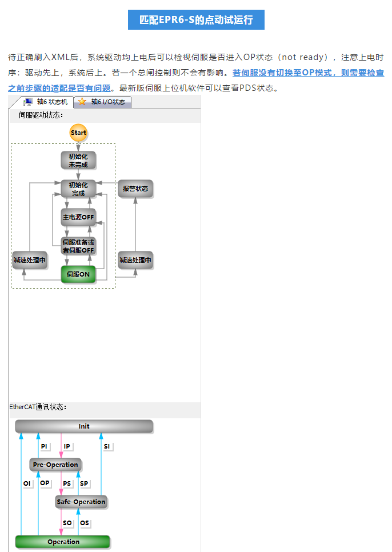Click the OS transition label
This screenshot has height=552, width=392.
pyautogui.click(x=84, y=523)
